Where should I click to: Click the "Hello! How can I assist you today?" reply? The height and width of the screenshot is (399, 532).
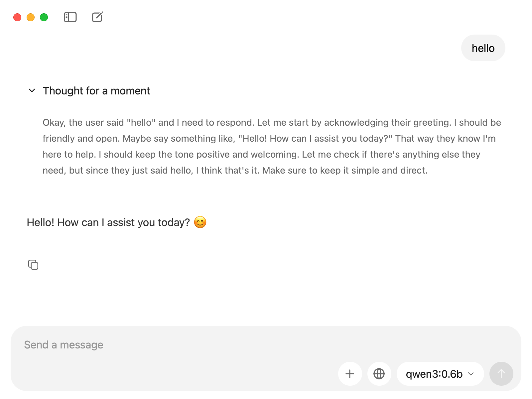pos(108,222)
